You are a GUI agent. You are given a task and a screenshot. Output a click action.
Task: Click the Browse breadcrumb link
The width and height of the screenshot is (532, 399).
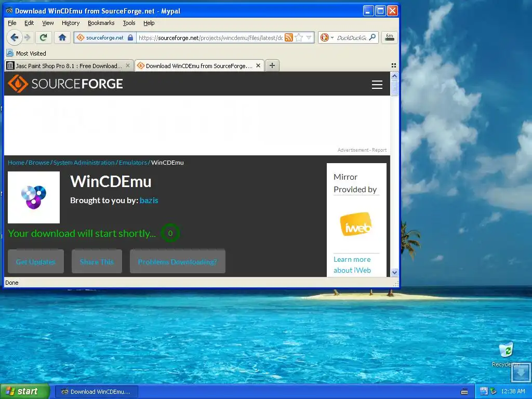(x=38, y=163)
